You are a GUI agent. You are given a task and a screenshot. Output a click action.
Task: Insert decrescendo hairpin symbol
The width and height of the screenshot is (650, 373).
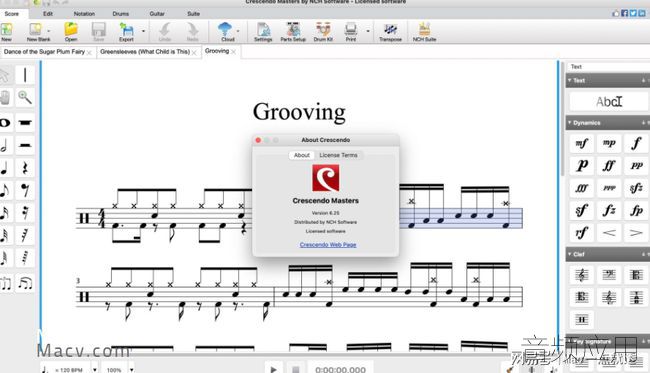[636, 233]
